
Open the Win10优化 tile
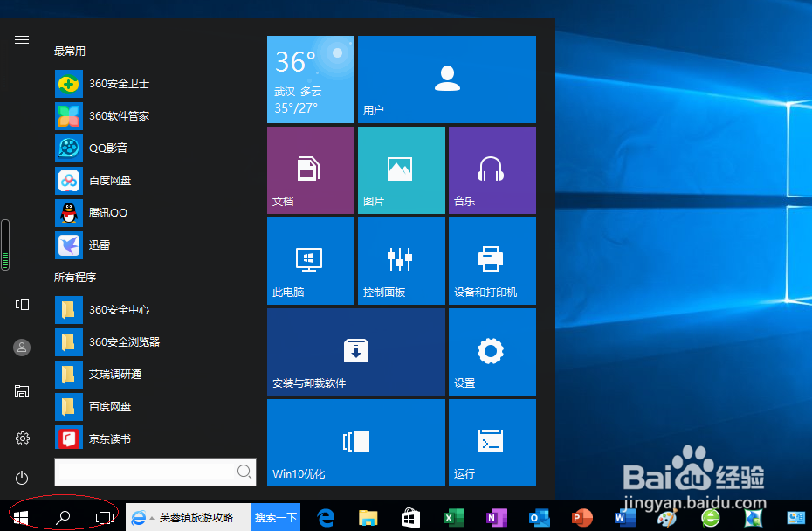pyautogui.click(x=355, y=442)
